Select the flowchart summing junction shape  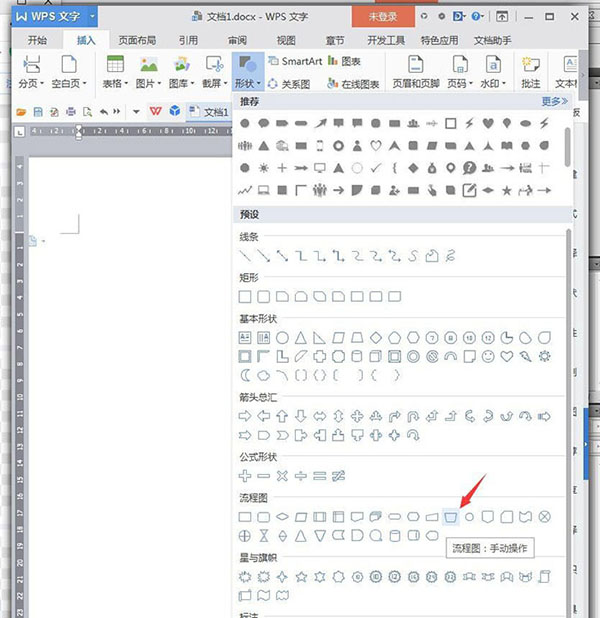tap(544, 517)
